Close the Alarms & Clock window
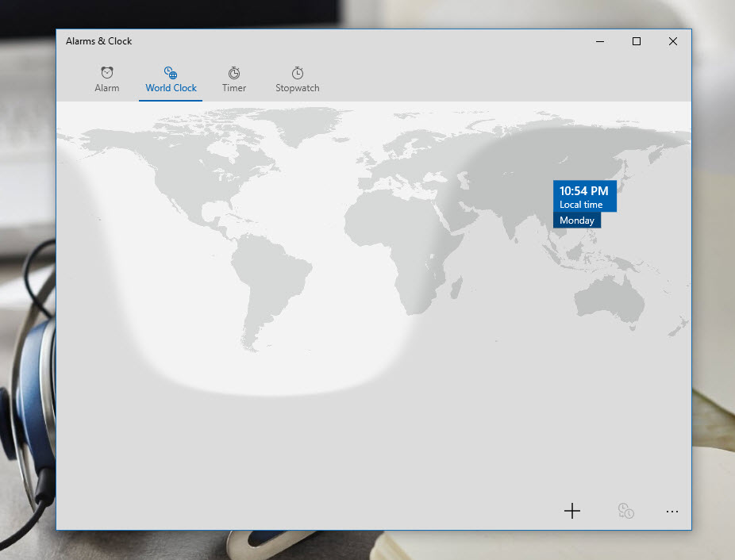Viewport: 735px width, 560px height. [673, 41]
